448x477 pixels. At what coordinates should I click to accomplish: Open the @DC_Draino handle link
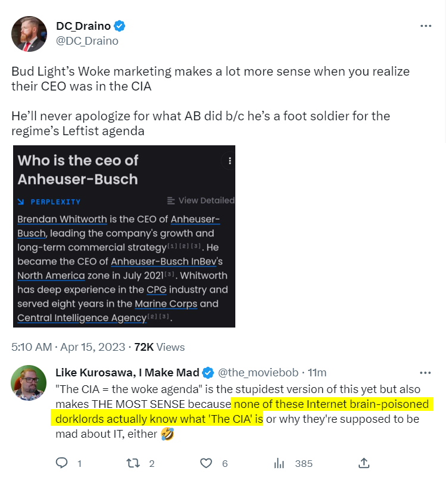click(x=87, y=41)
